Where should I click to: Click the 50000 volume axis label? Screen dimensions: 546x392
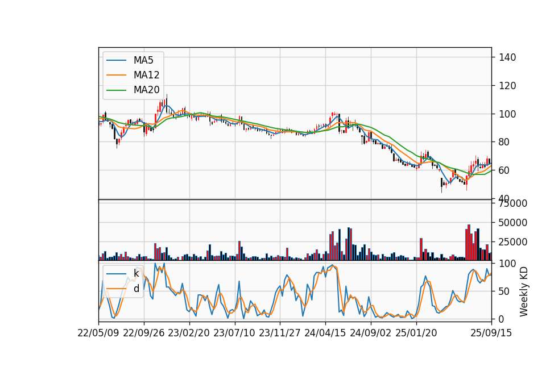tap(512, 223)
